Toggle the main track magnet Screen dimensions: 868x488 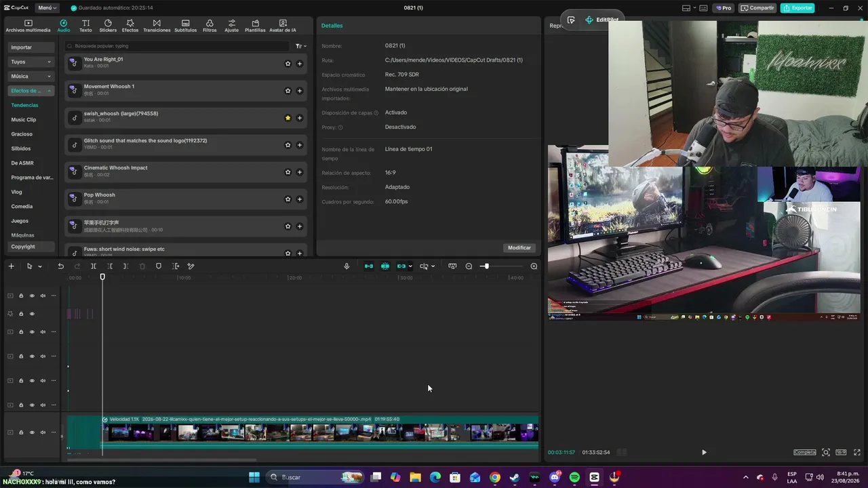(369, 266)
